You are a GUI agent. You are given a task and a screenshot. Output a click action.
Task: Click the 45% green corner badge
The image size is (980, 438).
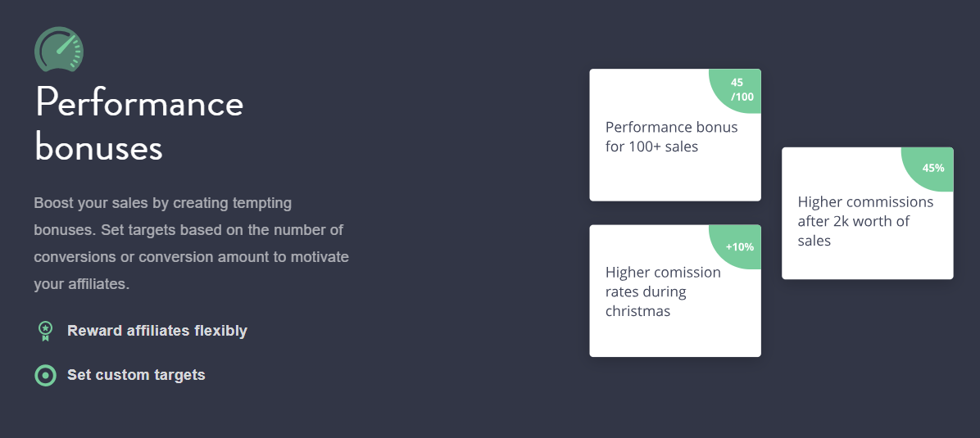929,168
